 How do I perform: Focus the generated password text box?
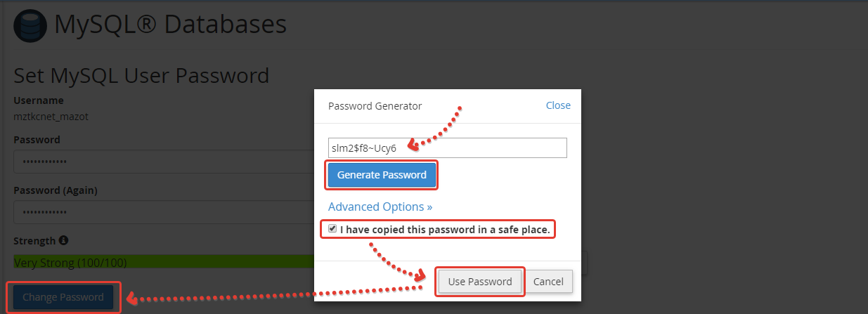pyautogui.click(x=447, y=148)
